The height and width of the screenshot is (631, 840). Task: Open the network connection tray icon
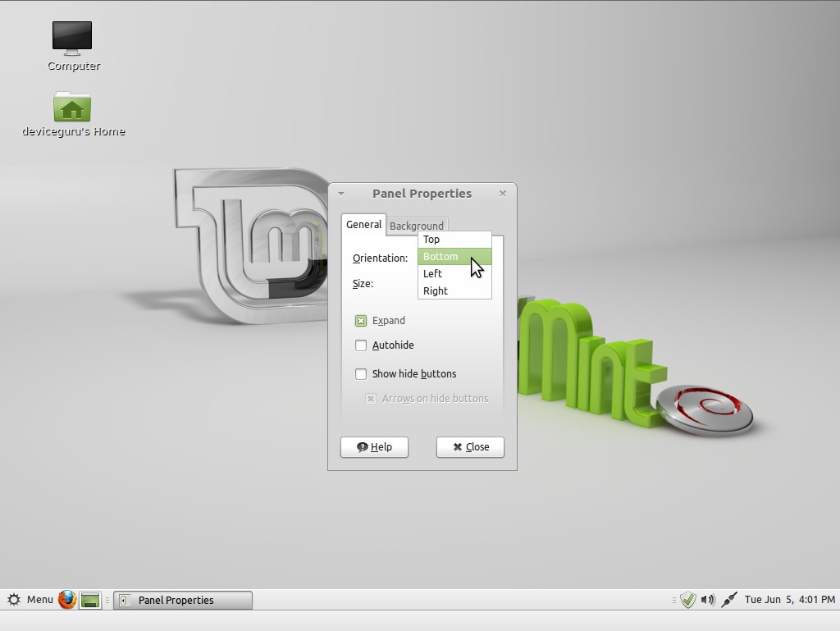(729, 599)
